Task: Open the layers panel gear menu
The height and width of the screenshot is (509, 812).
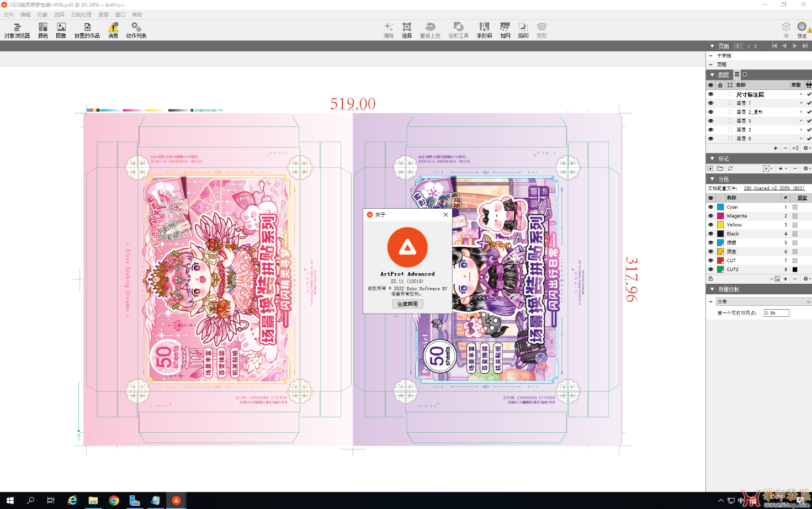Action: coord(806,148)
